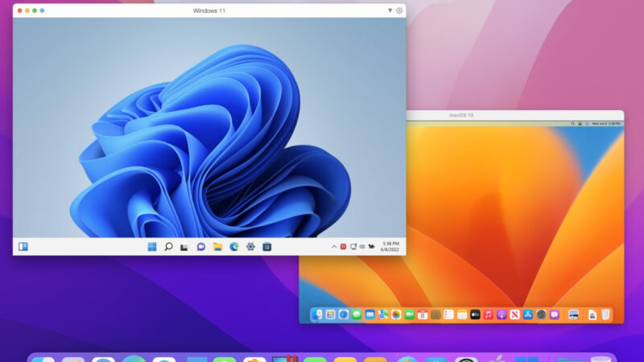Image resolution: width=644 pixels, height=362 pixels.
Task: Open App Store in the macOS 13 dock
Action: pyautogui.click(x=528, y=315)
